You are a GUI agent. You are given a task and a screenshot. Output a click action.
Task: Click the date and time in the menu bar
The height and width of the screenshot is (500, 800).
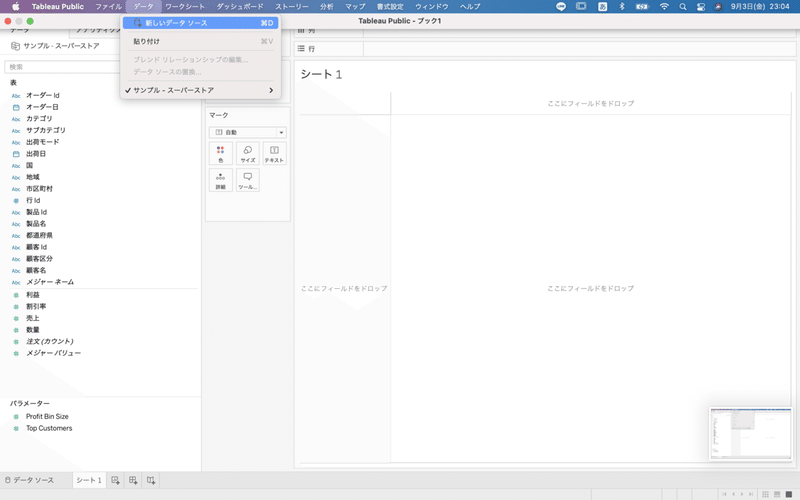coord(760,7)
